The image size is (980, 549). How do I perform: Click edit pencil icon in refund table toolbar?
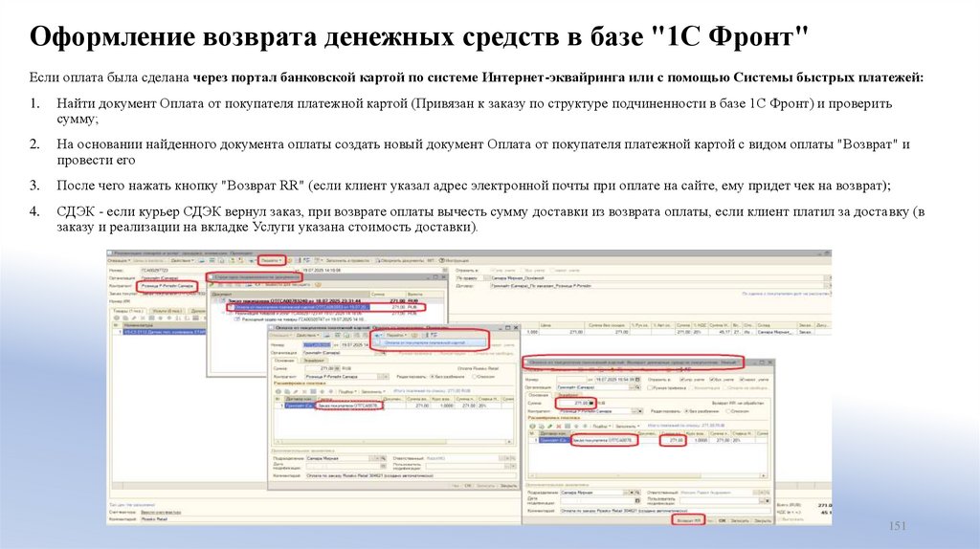[x=550, y=426]
